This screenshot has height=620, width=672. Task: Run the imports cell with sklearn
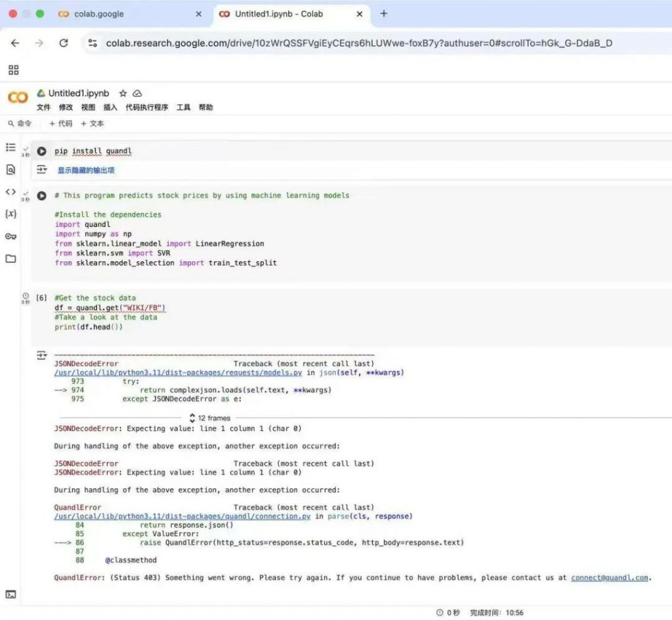tap(41, 196)
